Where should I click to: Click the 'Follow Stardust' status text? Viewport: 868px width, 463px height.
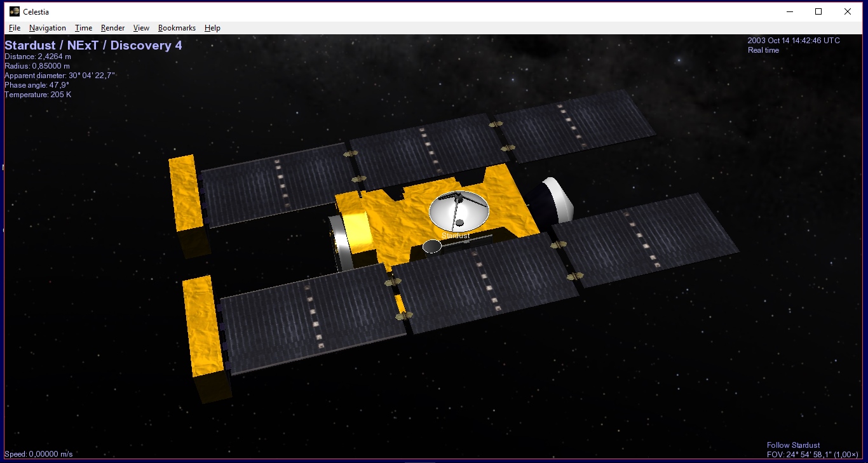[793, 445]
